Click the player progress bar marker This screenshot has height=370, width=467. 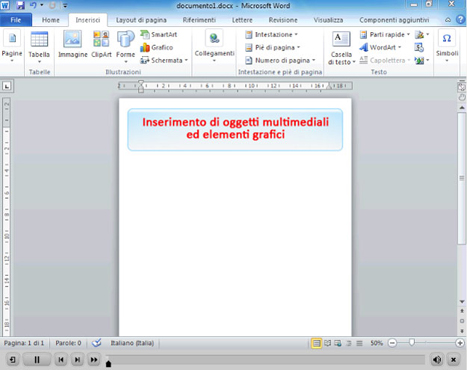tap(108, 364)
